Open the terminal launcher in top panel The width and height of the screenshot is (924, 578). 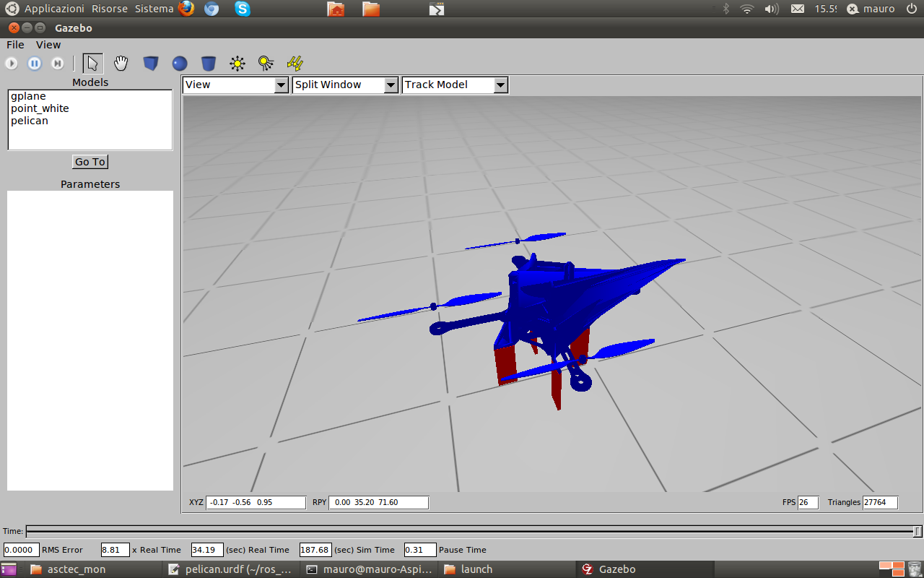(437, 9)
